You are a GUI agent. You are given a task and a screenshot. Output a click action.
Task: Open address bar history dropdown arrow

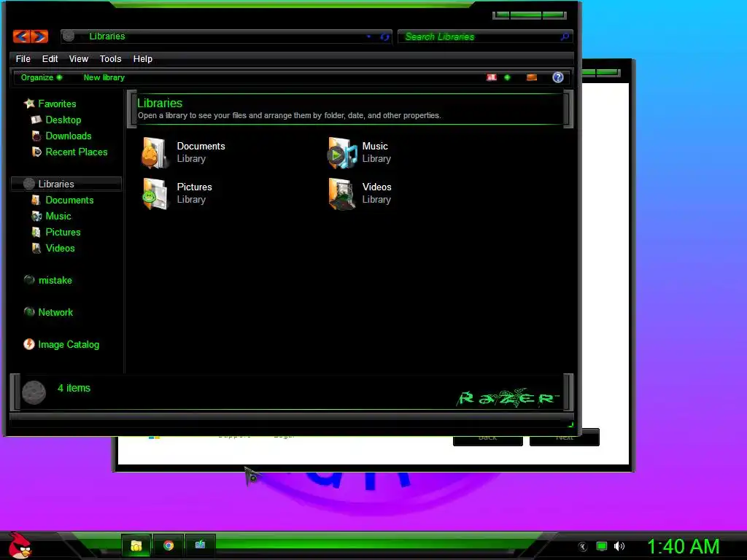point(368,36)
